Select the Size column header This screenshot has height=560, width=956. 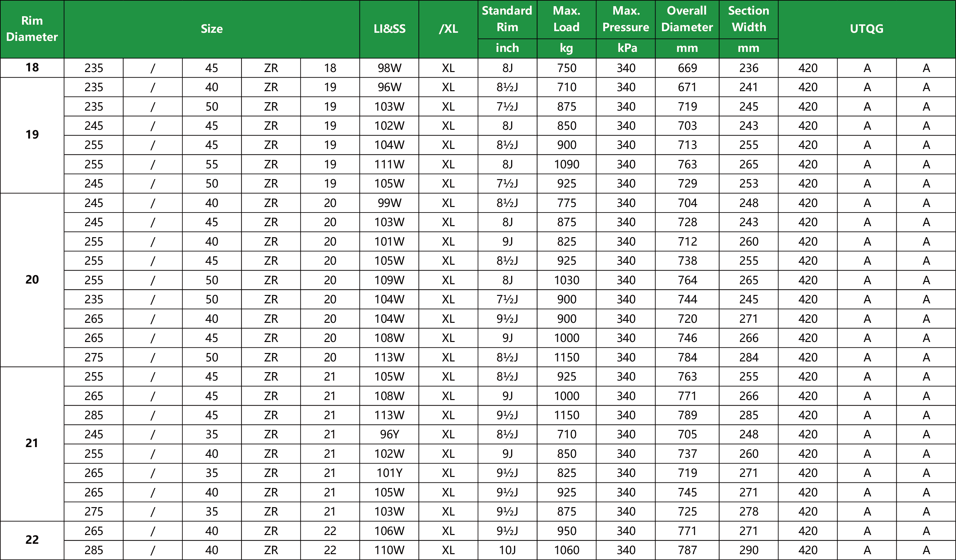(212, 29)
